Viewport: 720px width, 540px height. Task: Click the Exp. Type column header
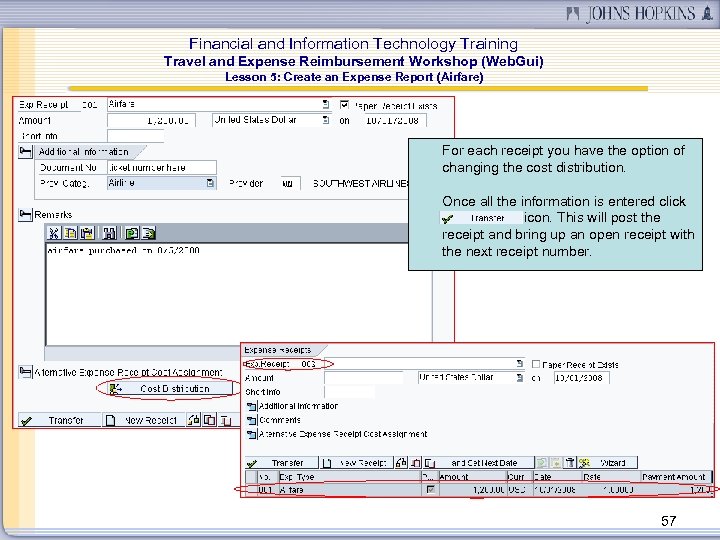(x=349, y=477)
